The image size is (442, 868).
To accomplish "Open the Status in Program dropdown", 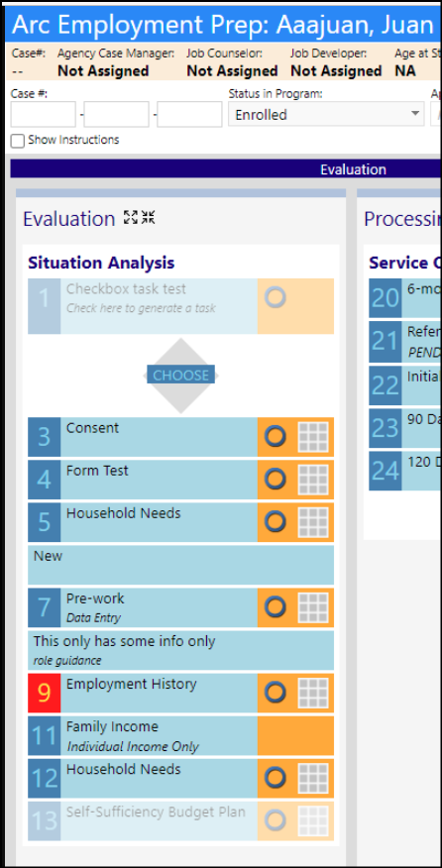I will [327, 115].
